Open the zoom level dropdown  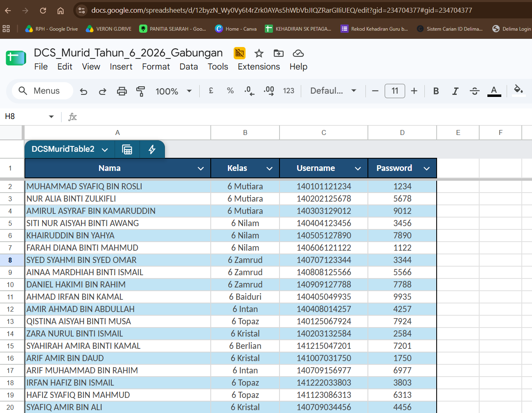pos(174,91)
